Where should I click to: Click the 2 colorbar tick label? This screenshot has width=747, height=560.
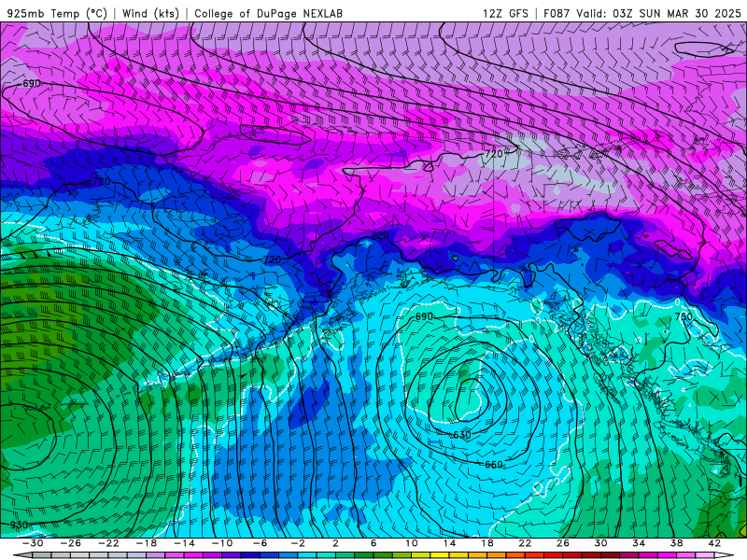[335, 543]
